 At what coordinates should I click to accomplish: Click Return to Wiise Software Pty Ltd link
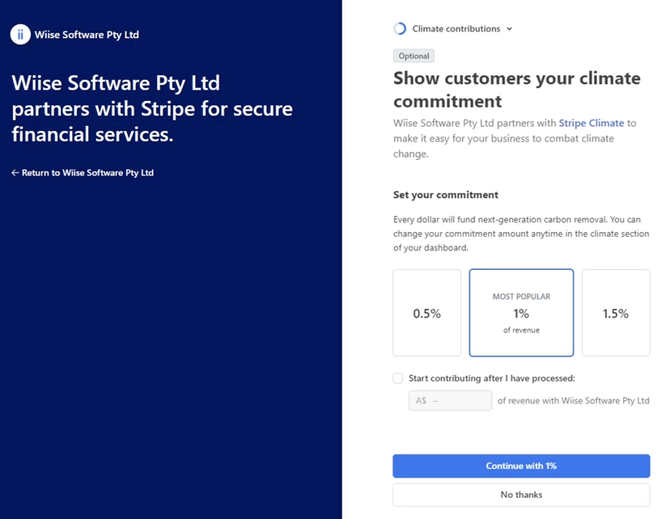point(87,173)
